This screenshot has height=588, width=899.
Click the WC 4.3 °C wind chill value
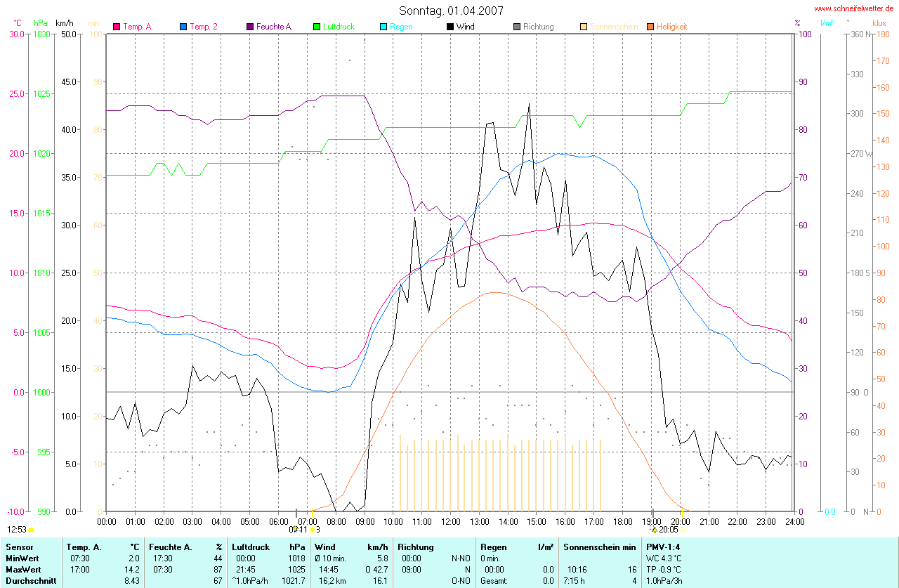[664, 558]
